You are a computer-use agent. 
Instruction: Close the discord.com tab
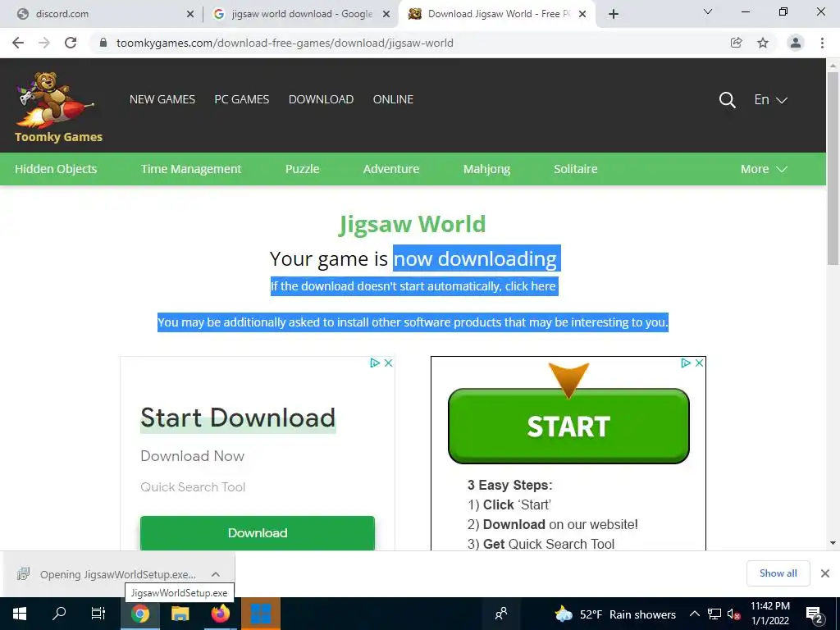click(190, 14)
